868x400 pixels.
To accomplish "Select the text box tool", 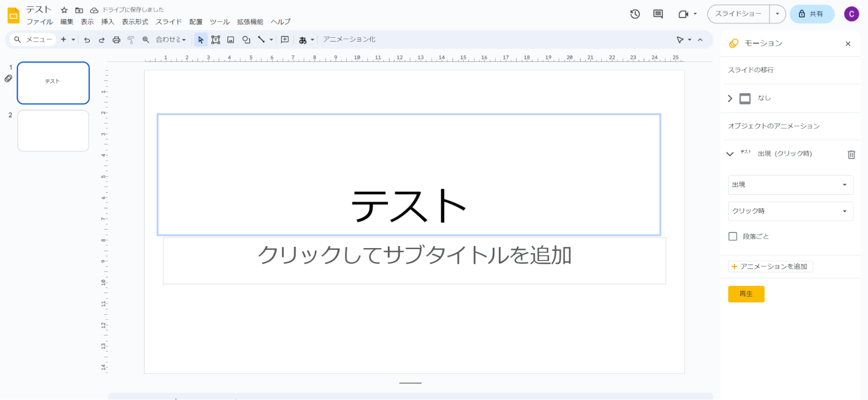I will click(215, 40).
